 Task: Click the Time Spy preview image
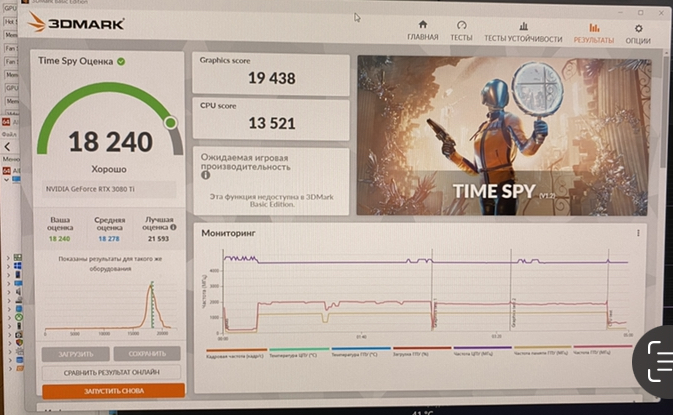click(x=503, y=136)
